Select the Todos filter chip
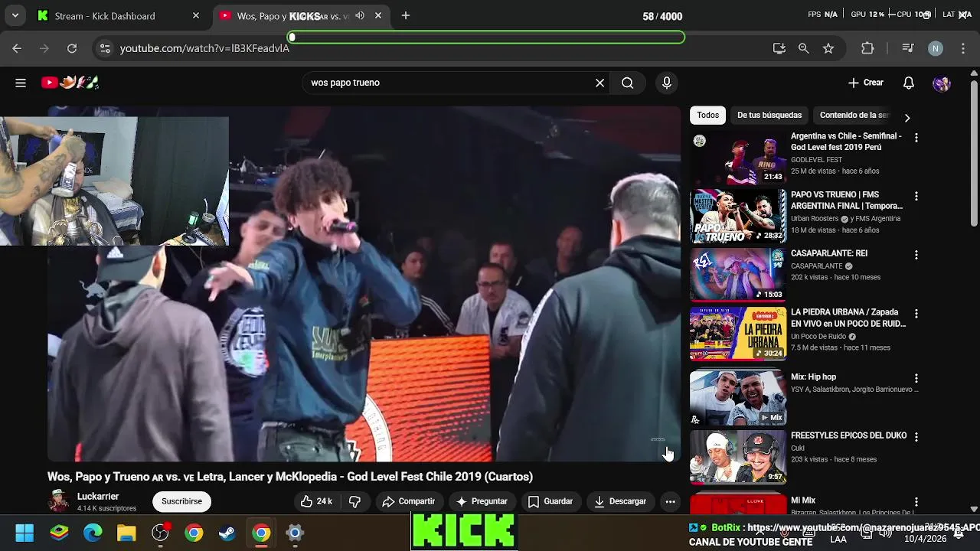The image size is (980, 551). point(707,115)
